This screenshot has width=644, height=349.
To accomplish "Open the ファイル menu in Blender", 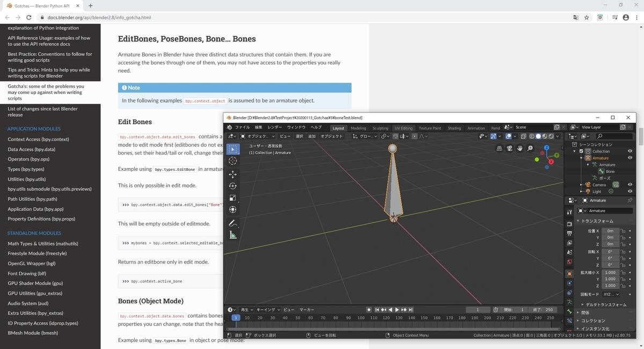I will click(x=243, y=128).
